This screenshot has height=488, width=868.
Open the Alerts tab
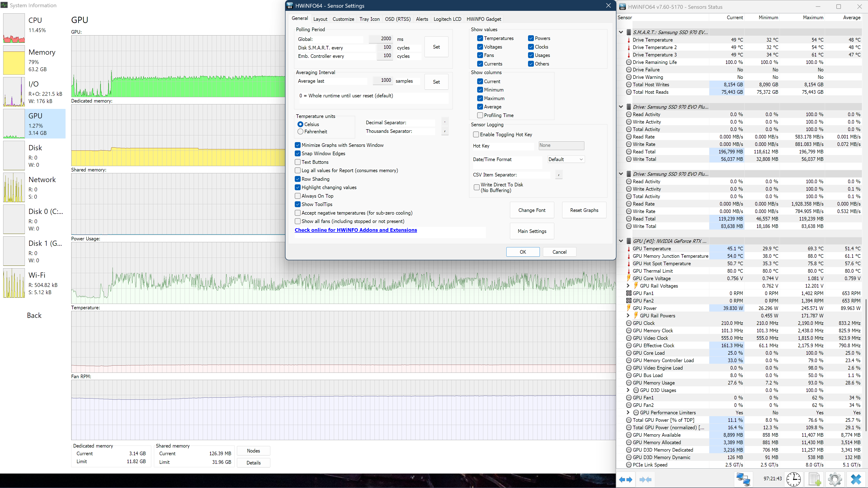pyautogui.click(x=422, y=19)
